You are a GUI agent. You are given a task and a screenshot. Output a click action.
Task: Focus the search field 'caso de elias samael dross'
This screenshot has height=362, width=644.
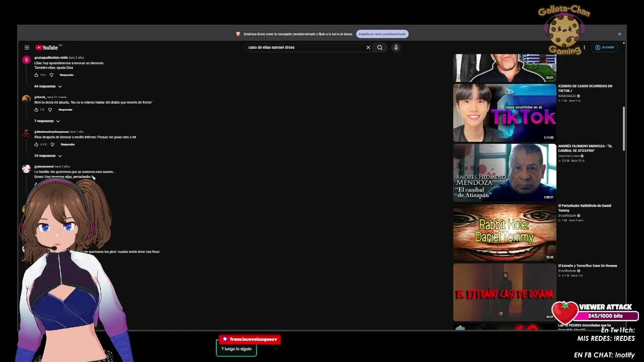click(x=305, y=47)
